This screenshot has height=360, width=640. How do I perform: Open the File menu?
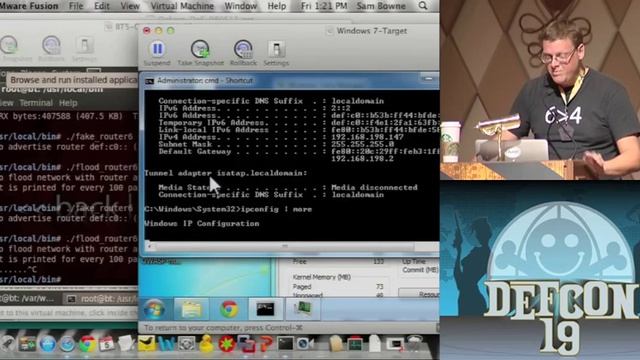[76, 6]
